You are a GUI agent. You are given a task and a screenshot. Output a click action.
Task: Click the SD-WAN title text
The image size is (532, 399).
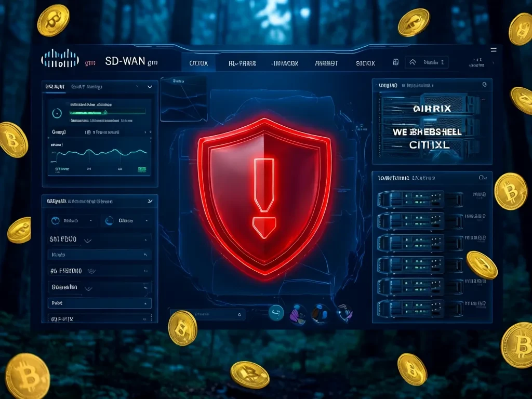(125, 61)
